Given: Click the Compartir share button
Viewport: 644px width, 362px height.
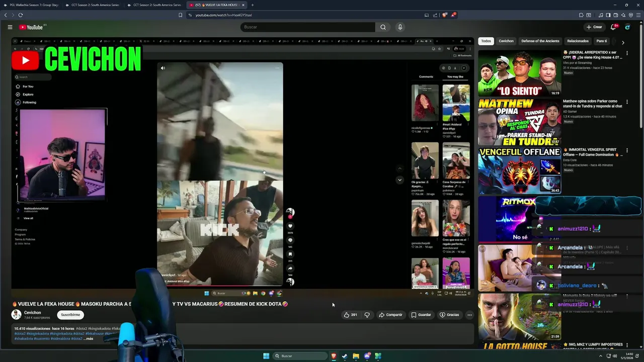Looking at the screenshot, I should pos(390,315).
